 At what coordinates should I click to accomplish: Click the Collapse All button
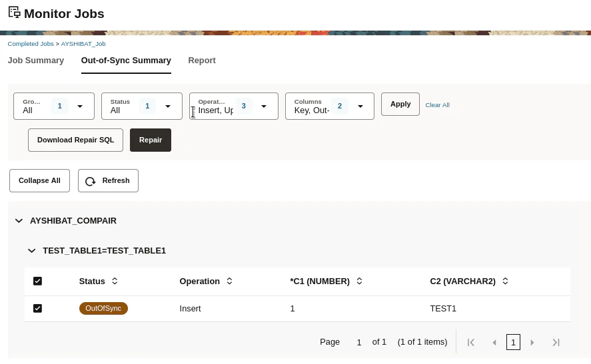[39, 181]
